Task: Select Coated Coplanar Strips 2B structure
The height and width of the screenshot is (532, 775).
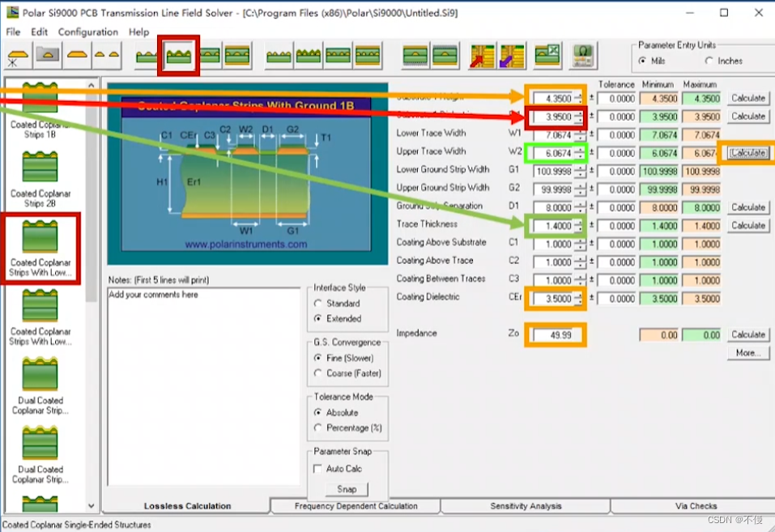Action: [x=40, y=179]
